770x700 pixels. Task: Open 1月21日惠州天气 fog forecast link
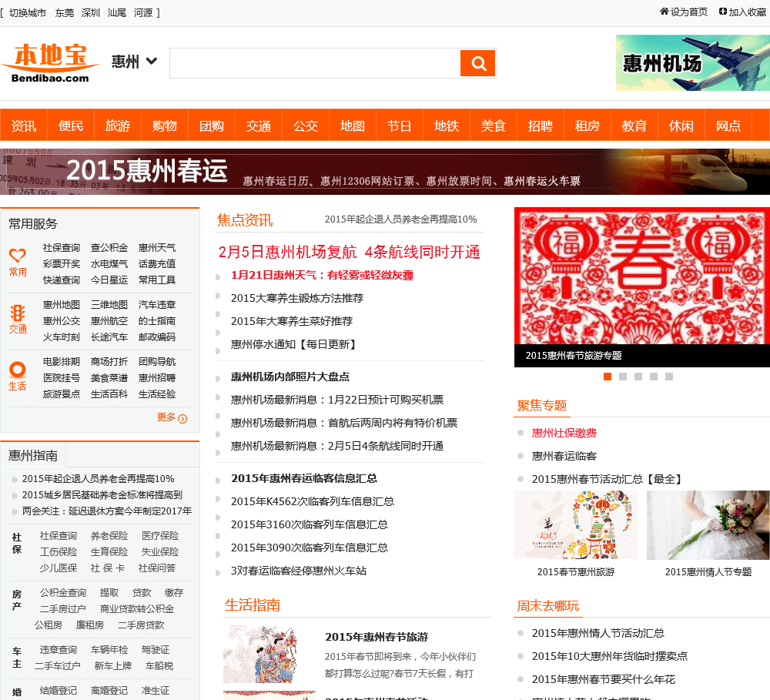click(x=322, y=275)
